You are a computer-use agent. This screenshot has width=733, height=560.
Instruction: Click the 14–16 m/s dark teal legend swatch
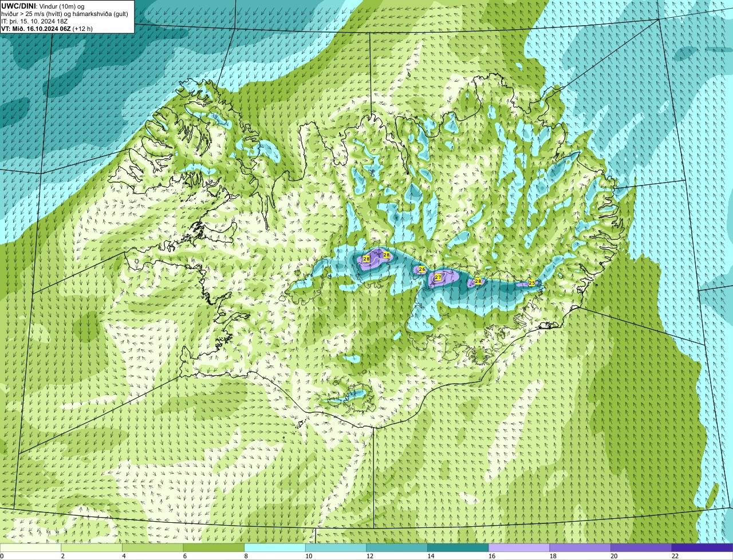click(458, 547)
